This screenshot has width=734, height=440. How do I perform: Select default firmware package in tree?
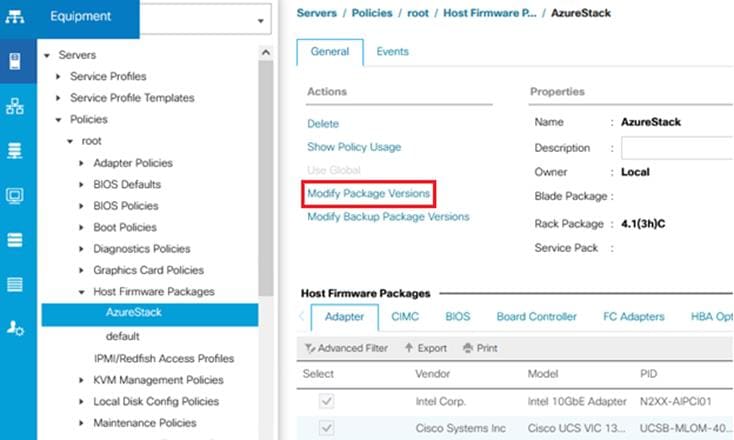pyautogui.click(x=122, y=337)
